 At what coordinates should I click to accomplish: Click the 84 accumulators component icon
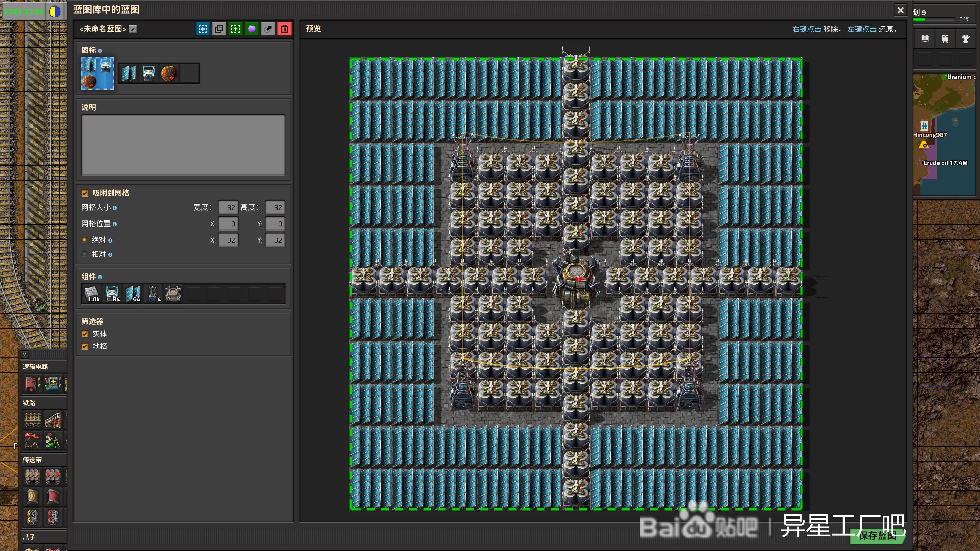click(113, 294)
